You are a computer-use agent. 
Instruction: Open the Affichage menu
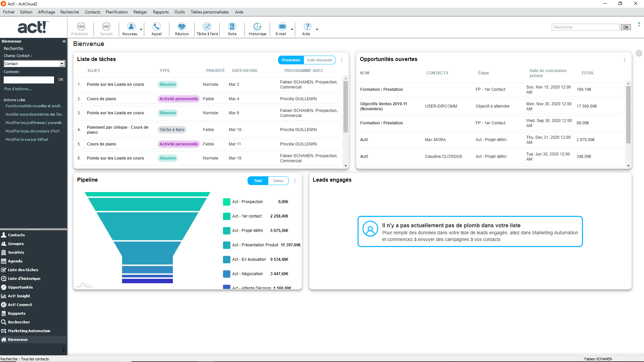coord(46,12)
